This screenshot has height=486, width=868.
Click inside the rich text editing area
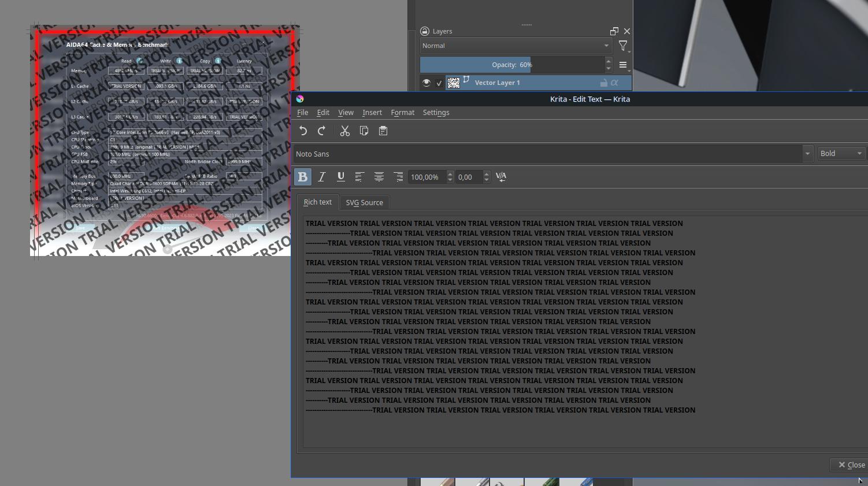point(585,332)
